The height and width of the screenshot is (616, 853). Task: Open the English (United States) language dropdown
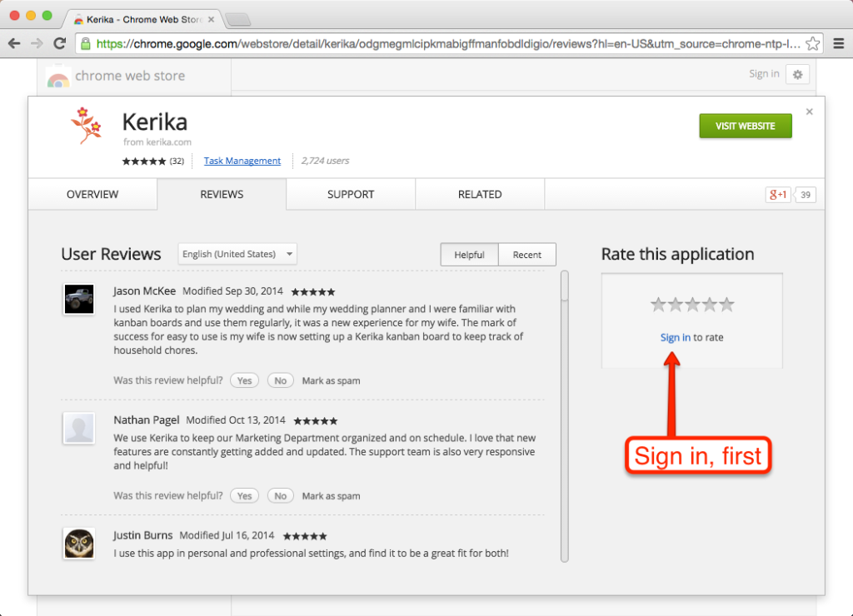point(237,254)
